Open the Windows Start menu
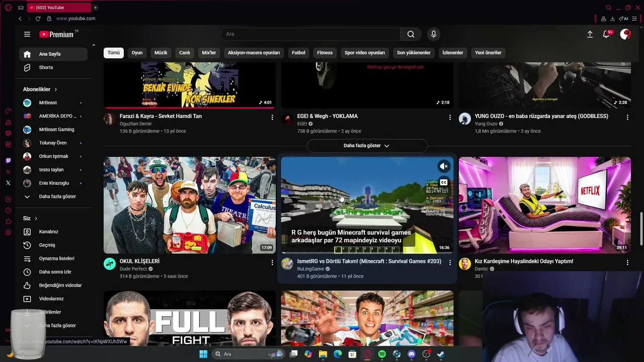Image resolution: width=644 pixels, height=362 pixels. pos(203,354)
